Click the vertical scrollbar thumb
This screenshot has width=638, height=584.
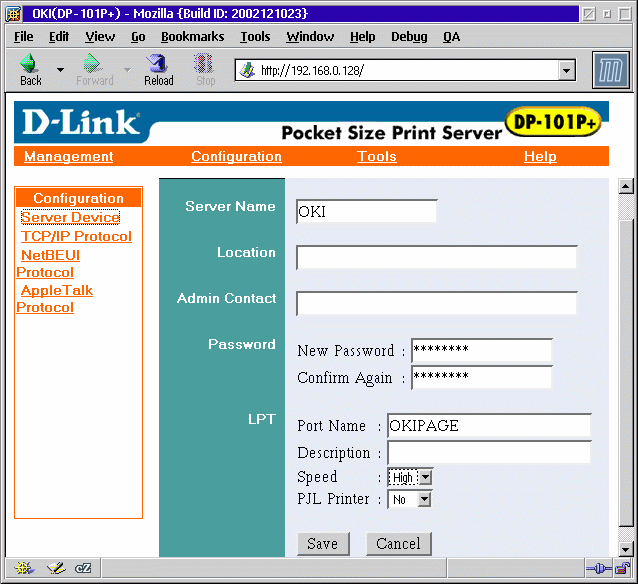(625, 372)
